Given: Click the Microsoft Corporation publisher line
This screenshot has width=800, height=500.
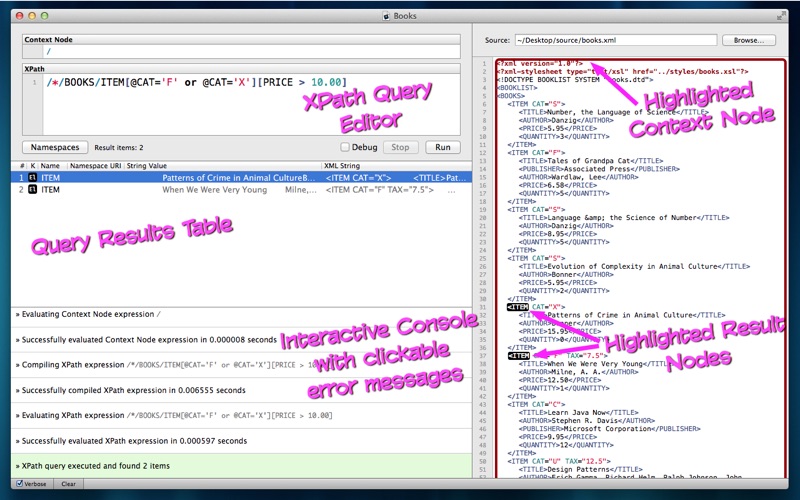Looking at the screenshot, I should pyautogui.click(x=609, y=429).
